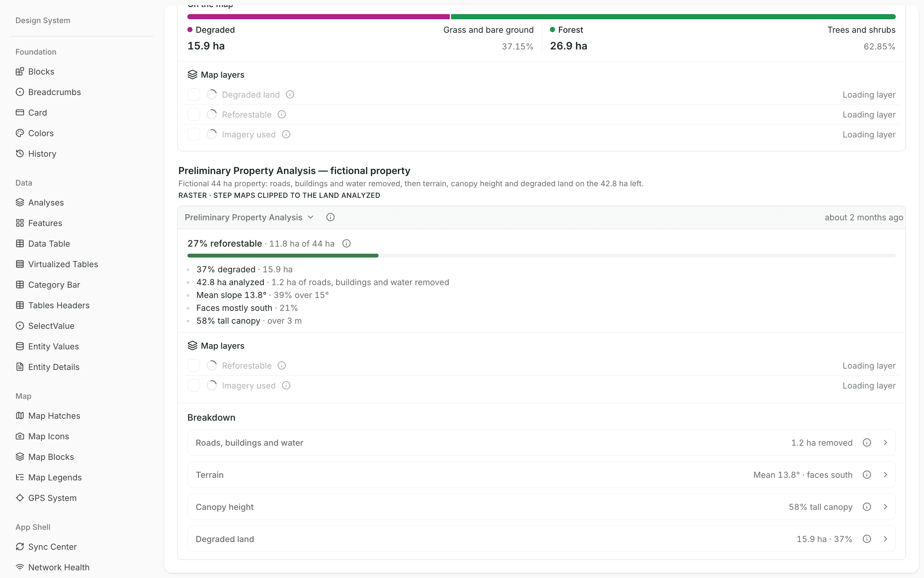This screenshot has width=924, height=578.
Task: Toggle the Degraded land layer checkbox
Action: click(x=193, y=94)
